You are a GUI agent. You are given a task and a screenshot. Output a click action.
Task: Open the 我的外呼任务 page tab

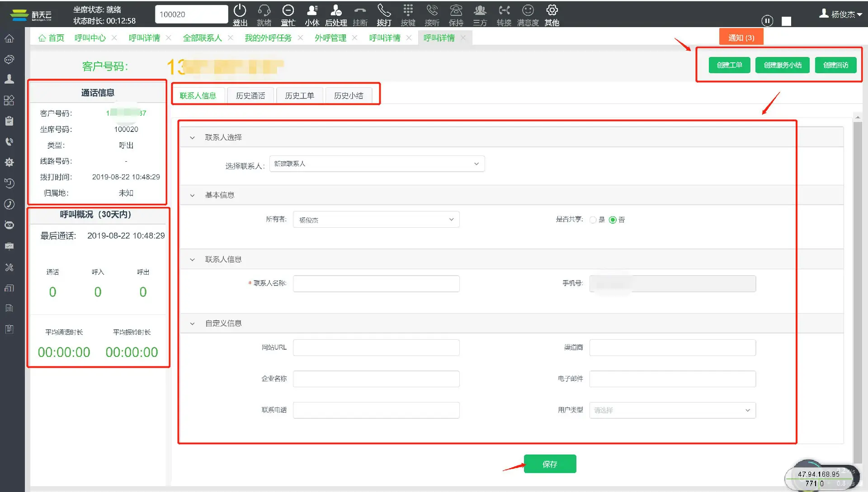(268, 38)
